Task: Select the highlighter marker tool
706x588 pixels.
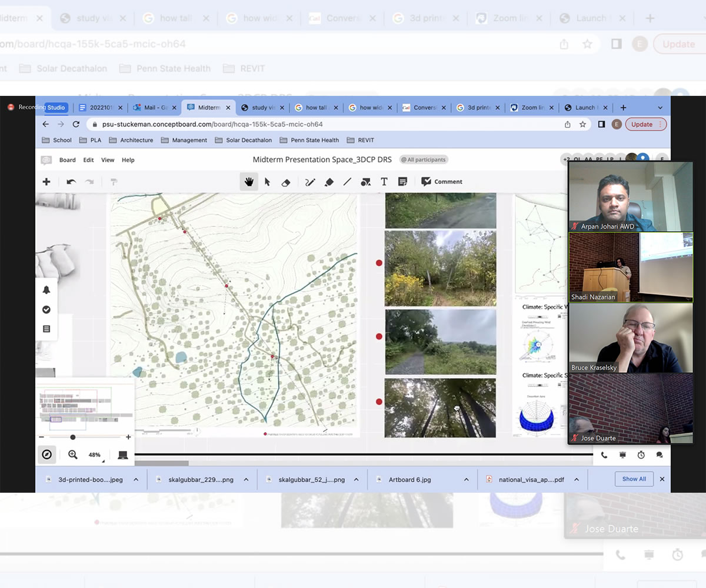Action: point(329,182)
